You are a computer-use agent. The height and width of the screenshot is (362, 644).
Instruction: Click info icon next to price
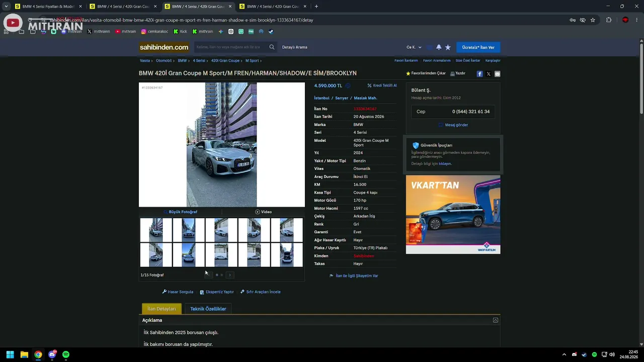tap(348, 86)
